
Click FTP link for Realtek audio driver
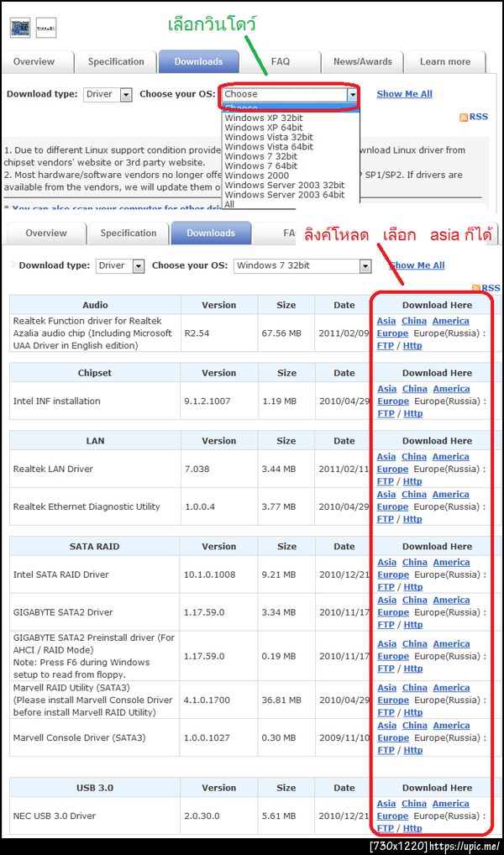pyautogui.click(x=385, y=346)
